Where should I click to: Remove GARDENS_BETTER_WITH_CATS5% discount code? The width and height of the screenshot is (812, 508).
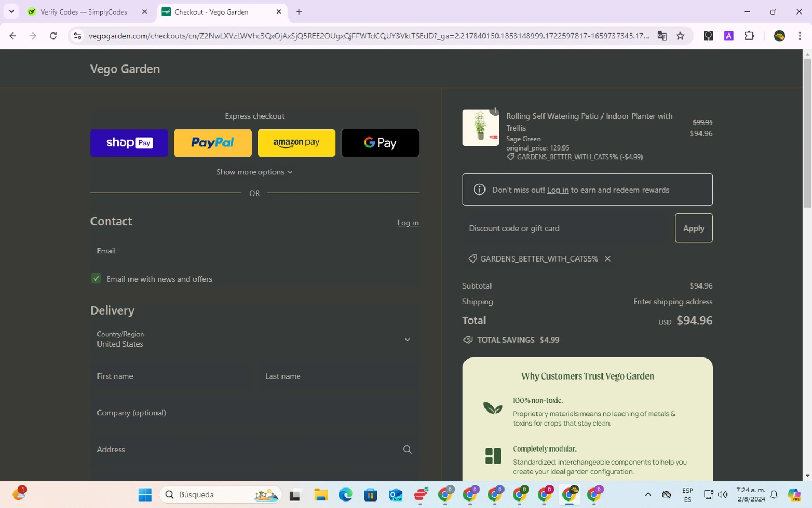607,259
